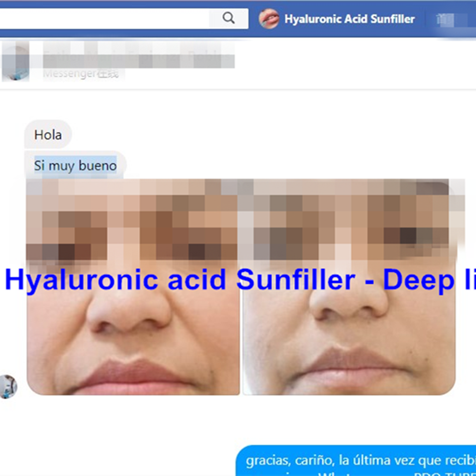Click the 'Hola' message bubble
The height and width of the screenshot is (476, 476).
click(x=48, y=135)
